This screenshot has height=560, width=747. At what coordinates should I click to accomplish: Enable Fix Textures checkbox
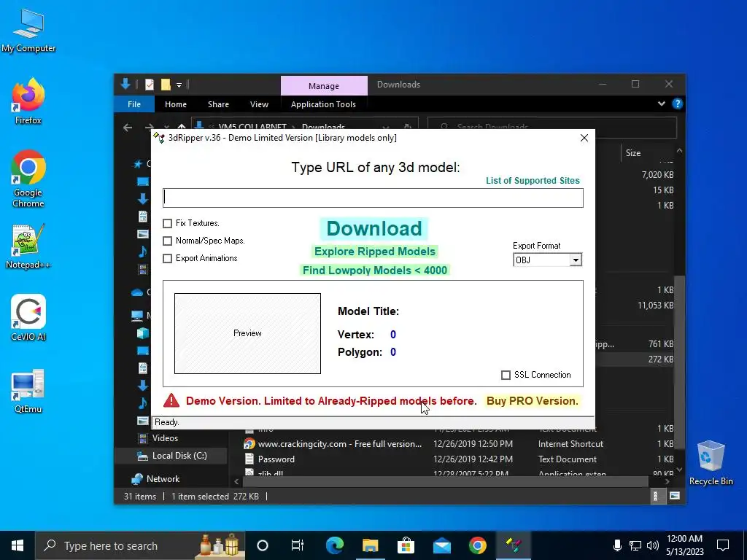pos(167,223)
